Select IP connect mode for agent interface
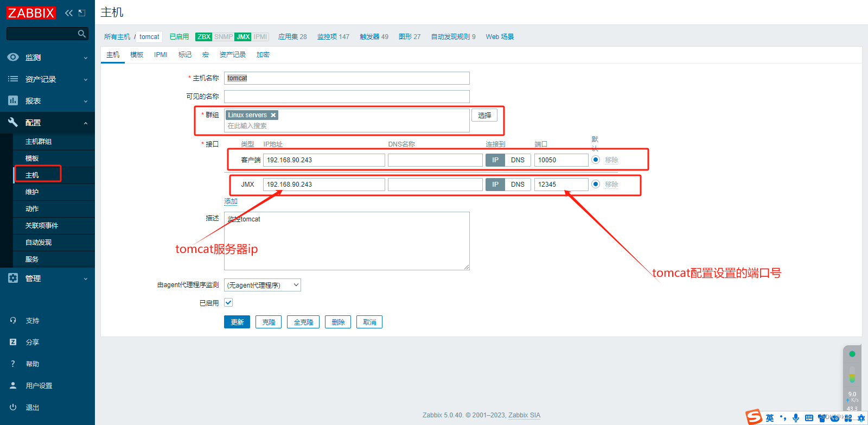868x425 pixels. tap(495, 160)
